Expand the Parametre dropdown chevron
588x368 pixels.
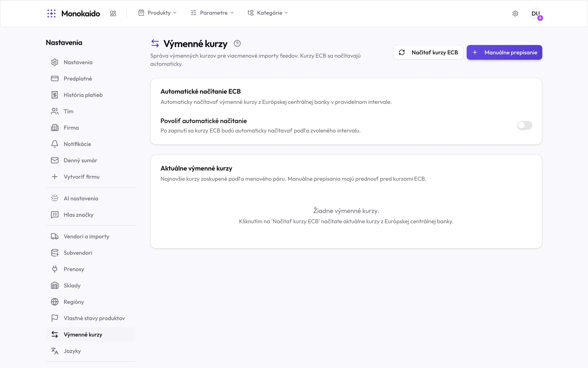click(232, 13)
